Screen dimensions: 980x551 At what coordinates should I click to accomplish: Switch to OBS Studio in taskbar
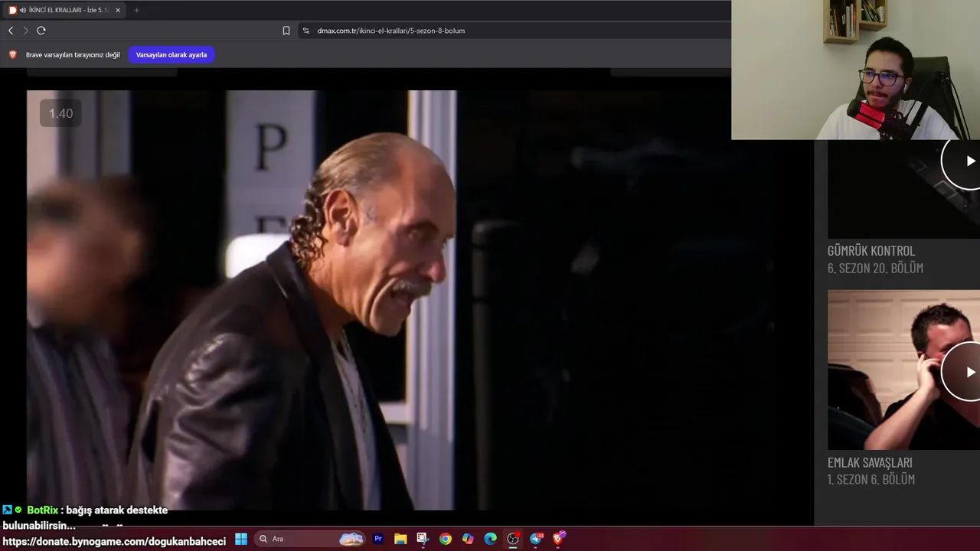(513, 539)
